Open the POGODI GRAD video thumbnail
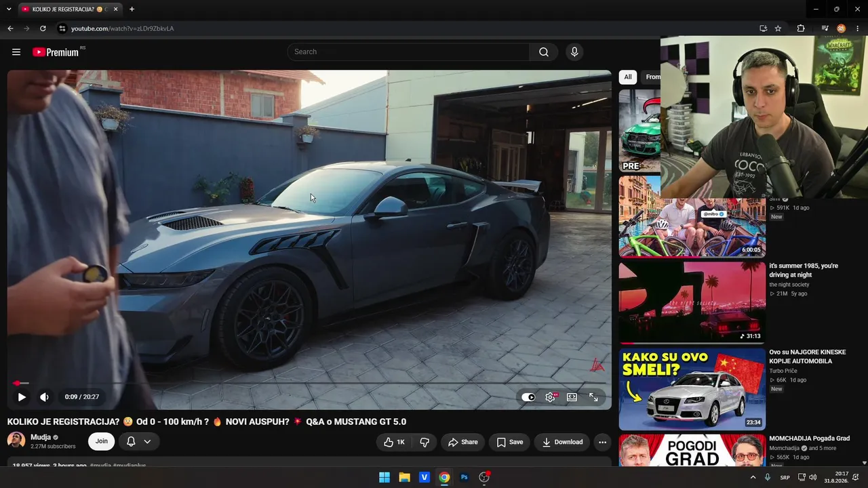Screen dimensions: 868x488 click(692, 450)
